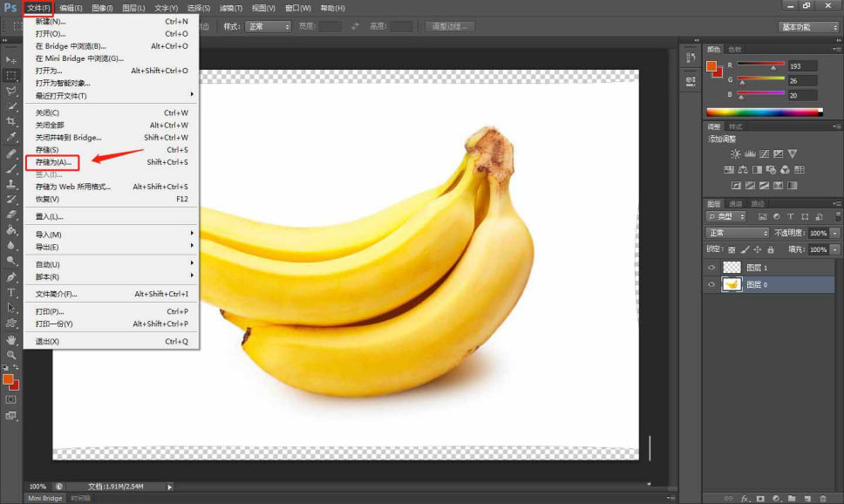Switch to the 通道 channels tab
Image resolution: width=844 pixels, height=504 pixels.
coord(735,204)
